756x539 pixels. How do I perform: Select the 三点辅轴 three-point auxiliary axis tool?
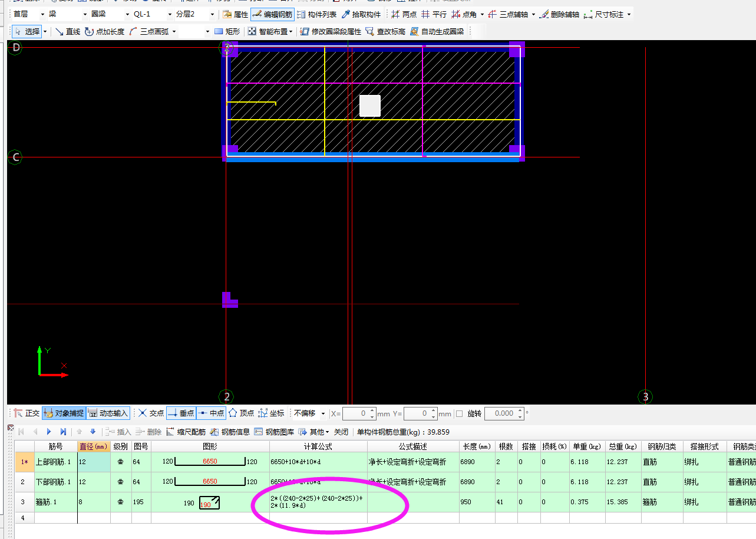[507, 14]
